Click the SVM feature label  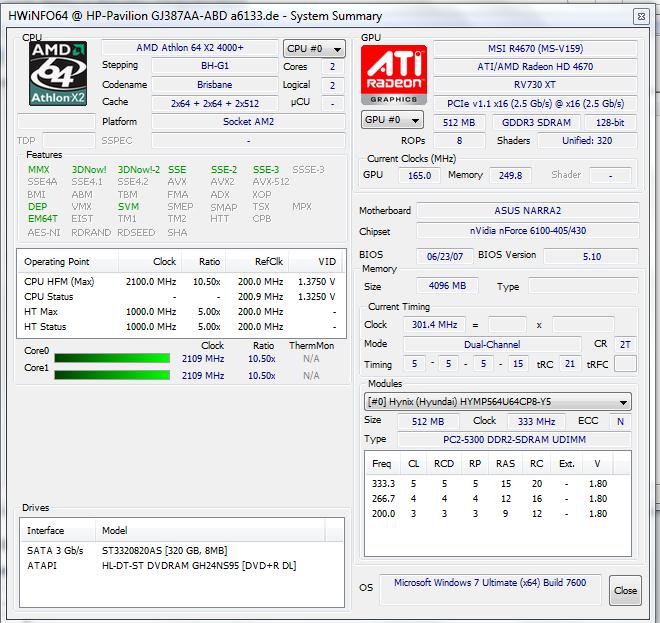pos(128,207)
